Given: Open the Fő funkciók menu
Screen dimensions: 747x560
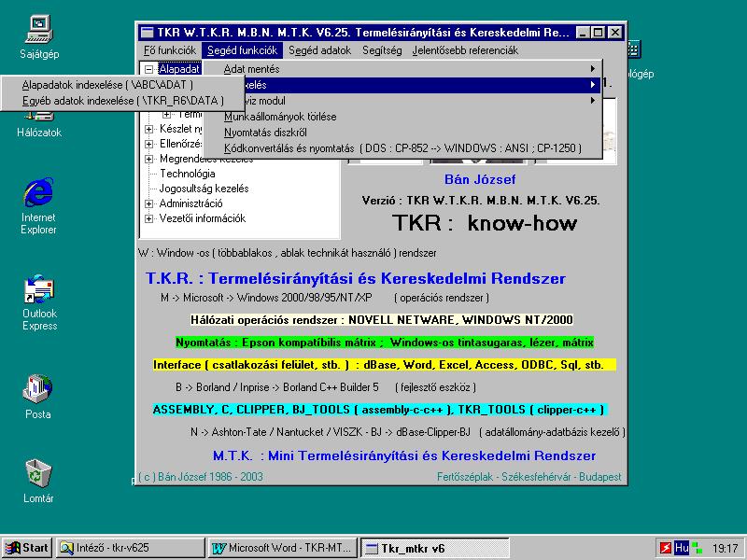Looking at the screenshot, I should (170, 50).
